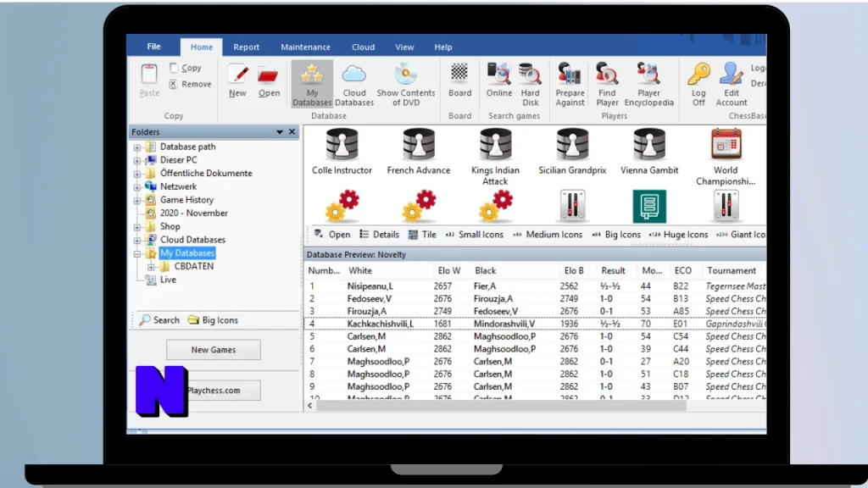Open the Maintenance ribbon tab
This screenshot has width=868, height=488.
point(305,47)
